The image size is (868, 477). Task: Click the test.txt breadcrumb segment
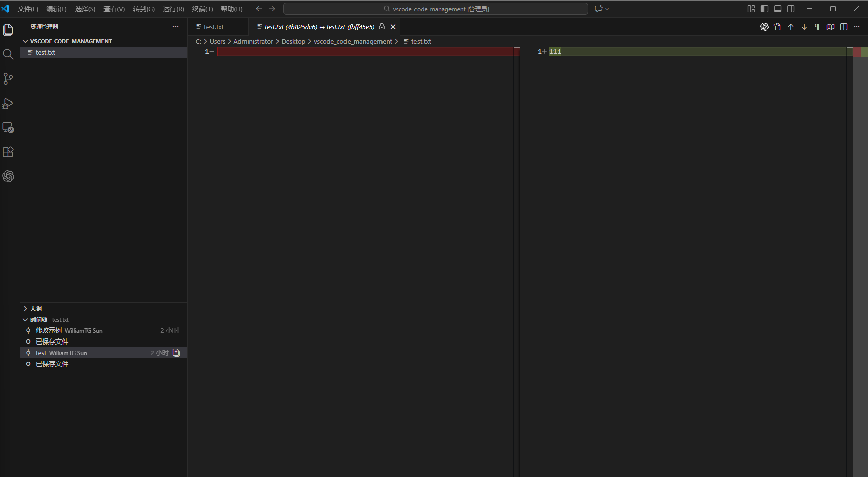[x=418, y=41]
